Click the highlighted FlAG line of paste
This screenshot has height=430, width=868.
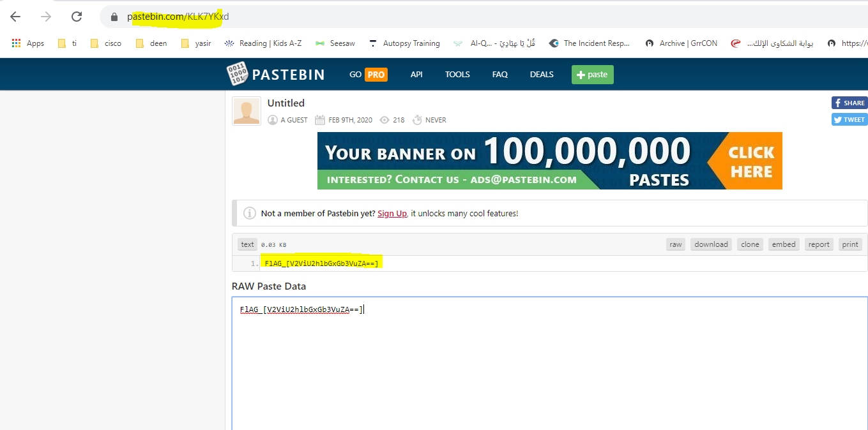pyautogui.click(x=321, y=263)
